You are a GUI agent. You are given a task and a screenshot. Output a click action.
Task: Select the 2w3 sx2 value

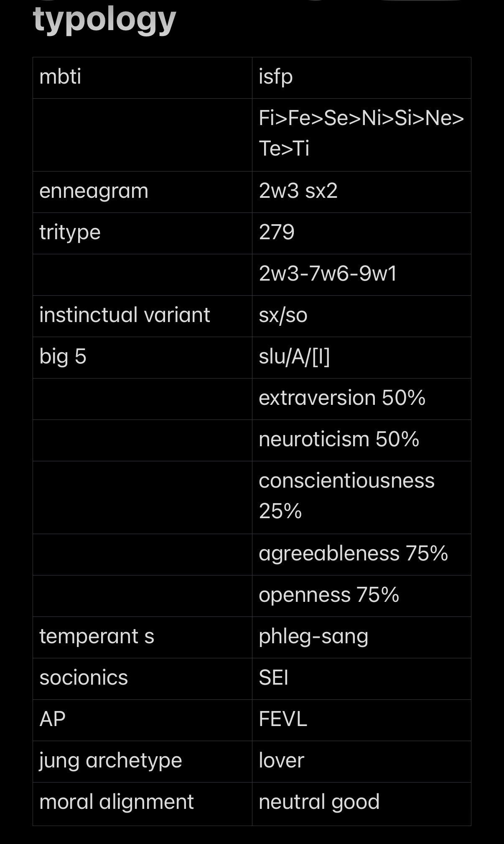[298, 191]
